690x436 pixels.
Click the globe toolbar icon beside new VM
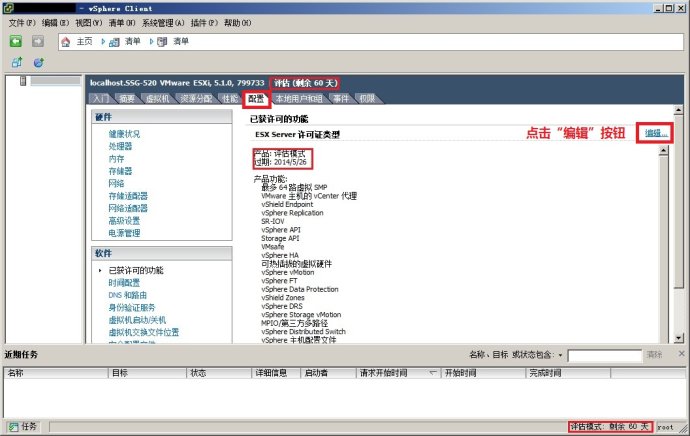39,62
